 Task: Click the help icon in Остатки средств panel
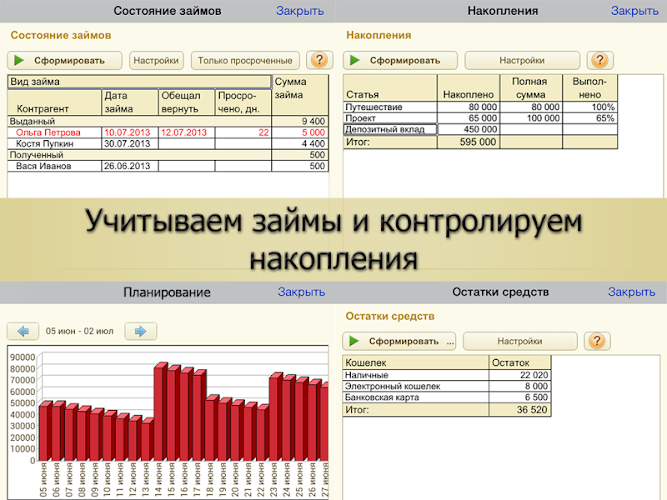598,341
